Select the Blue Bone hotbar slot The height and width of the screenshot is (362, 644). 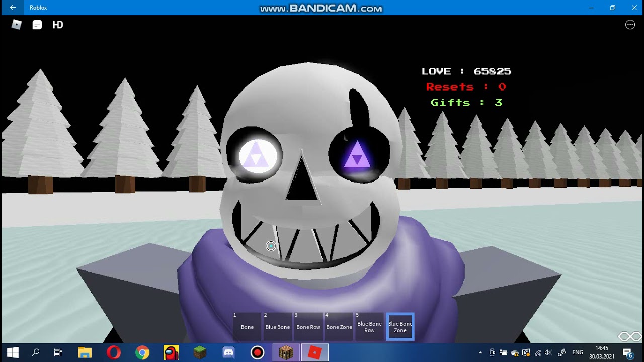278,326
